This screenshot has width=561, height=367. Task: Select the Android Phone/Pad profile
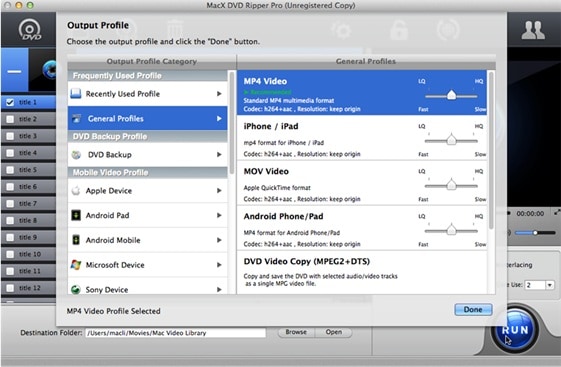[x=362, y=228]
